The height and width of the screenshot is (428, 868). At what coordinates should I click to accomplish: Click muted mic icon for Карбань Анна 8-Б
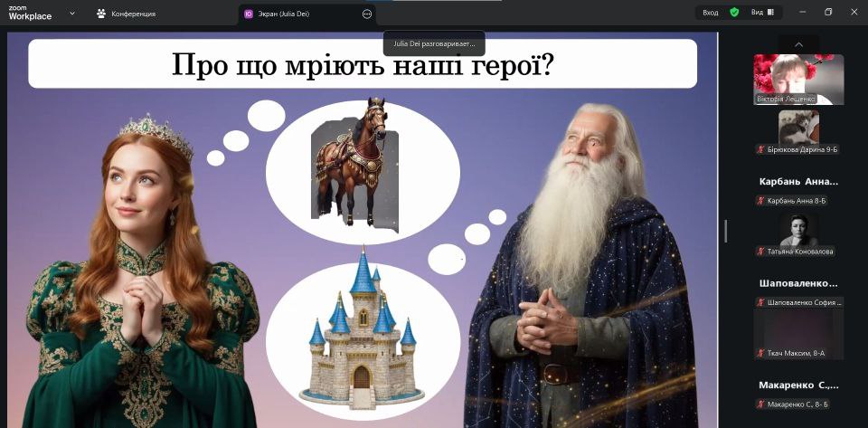(761, 201)
